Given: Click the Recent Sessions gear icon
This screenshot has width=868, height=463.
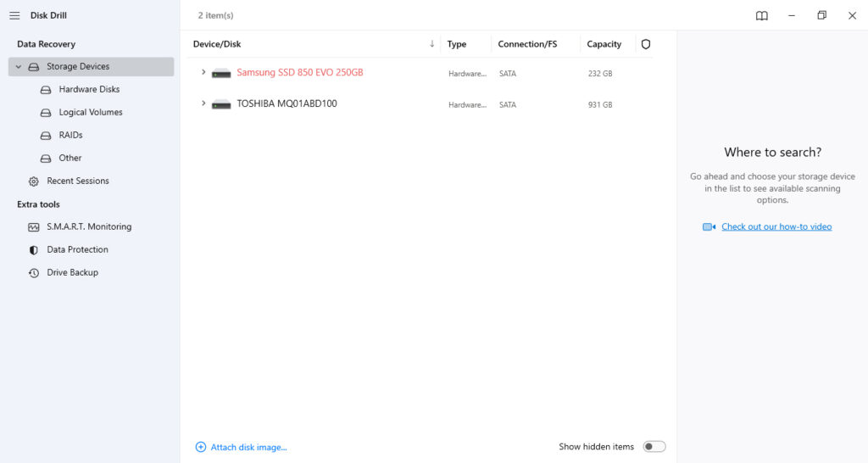Looking at the screenshot, I should 34,181.
